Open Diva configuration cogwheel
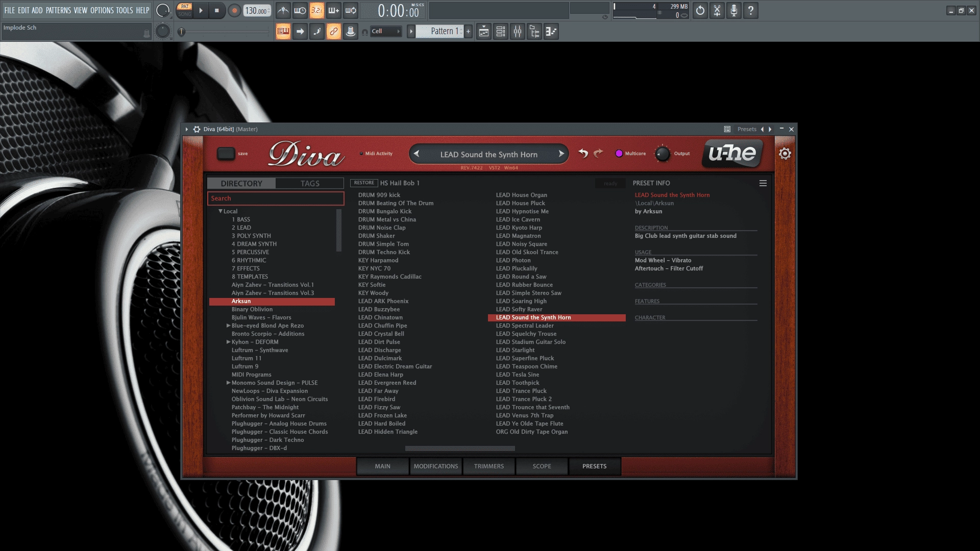 [x=785, y=153]
